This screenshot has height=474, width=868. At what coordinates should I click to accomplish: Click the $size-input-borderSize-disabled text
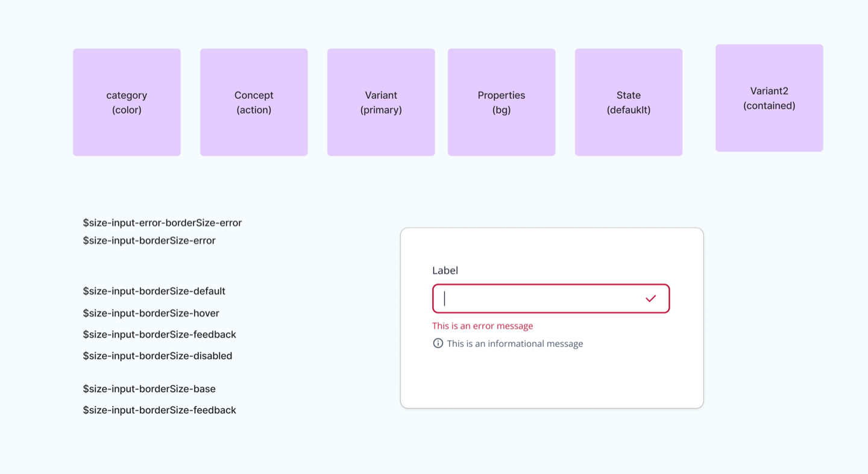[157, 356]
